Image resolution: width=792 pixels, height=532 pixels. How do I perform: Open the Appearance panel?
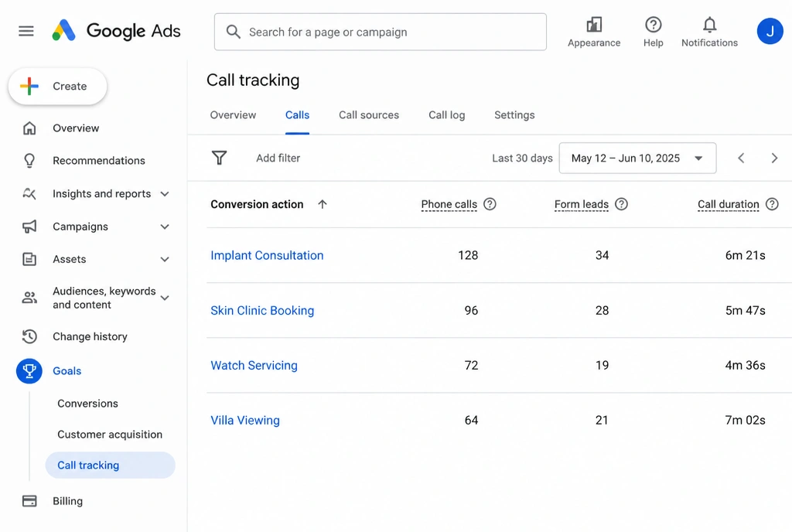click(x=593, y=32)
